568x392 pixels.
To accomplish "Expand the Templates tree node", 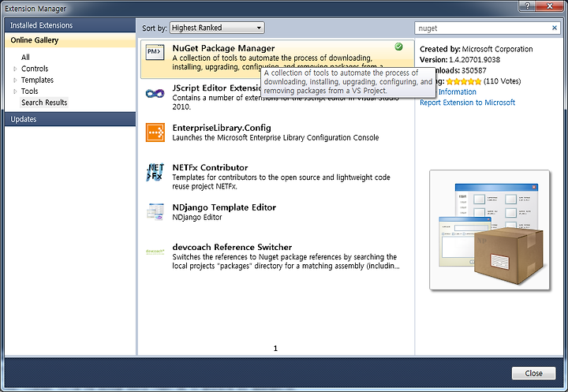I will [x=15, y=80].
